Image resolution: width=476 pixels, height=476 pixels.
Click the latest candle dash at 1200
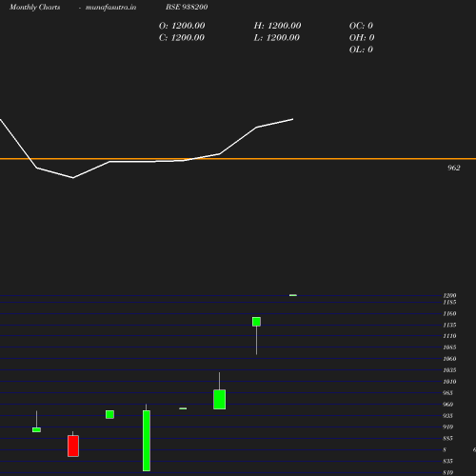tap(293, 295)
